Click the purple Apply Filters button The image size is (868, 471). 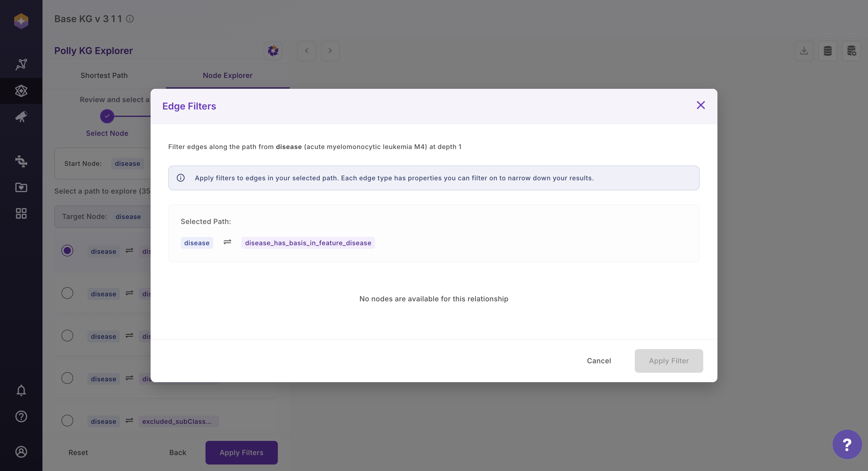tap(241, 452)
